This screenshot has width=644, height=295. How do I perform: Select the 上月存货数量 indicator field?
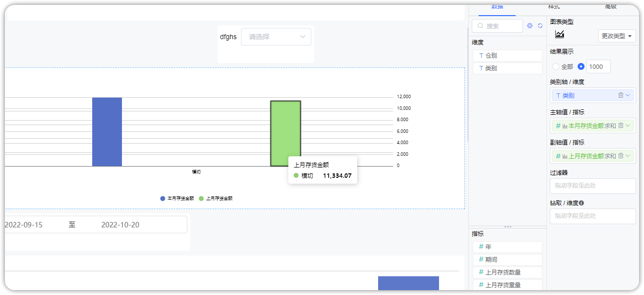507,273
